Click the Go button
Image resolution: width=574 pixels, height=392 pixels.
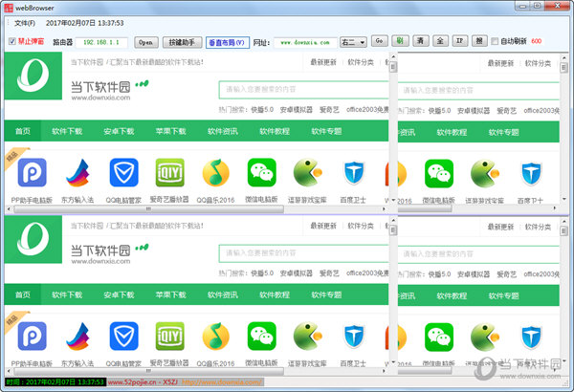pyautogui.click(x=379, y=40)
